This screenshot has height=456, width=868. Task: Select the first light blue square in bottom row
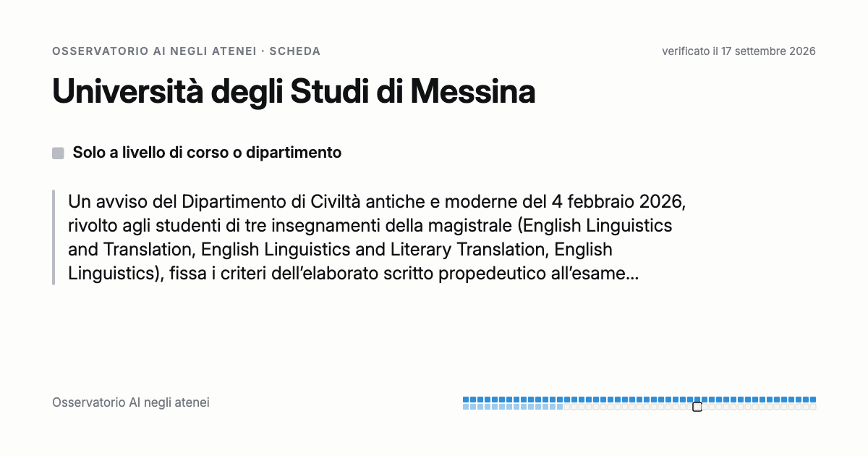pos(466,407)
